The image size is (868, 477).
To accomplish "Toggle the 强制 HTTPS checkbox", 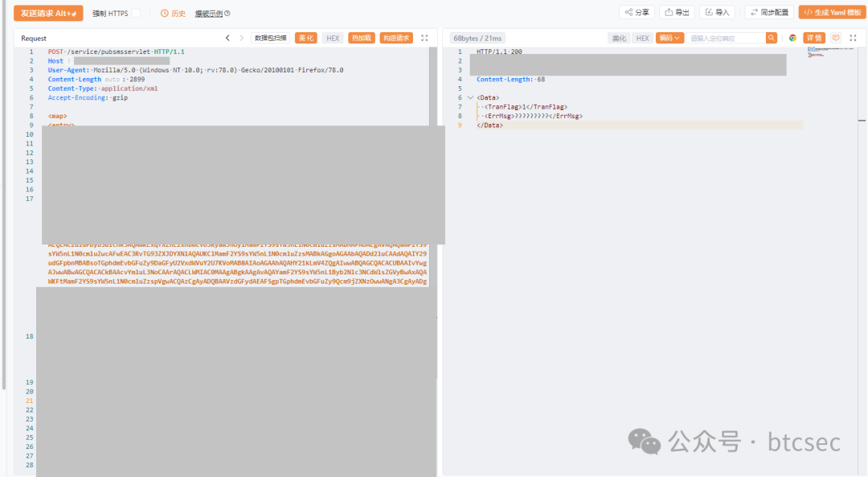I will 136,14.
